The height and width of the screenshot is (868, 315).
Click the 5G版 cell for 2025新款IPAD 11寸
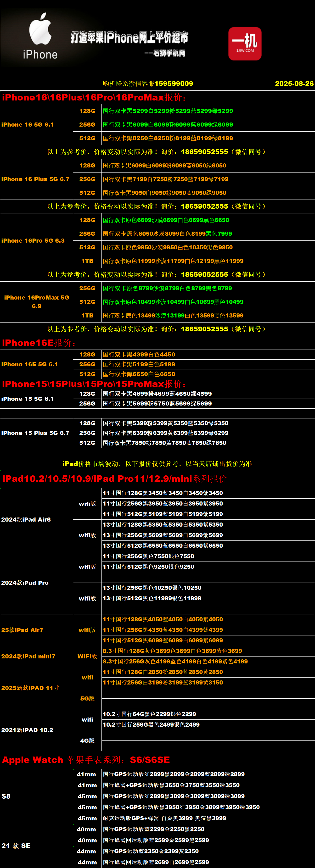coord(87,699)
